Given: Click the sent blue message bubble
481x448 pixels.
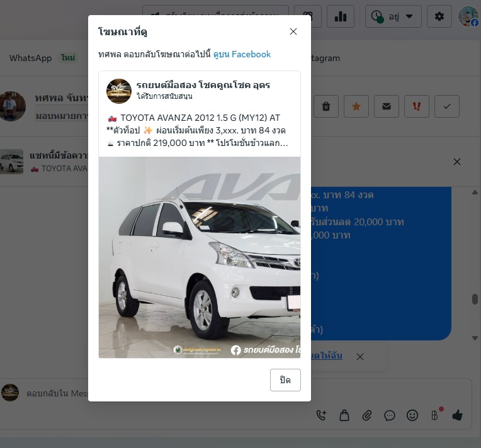Looking at the screenshot, I should (x=381, y=263).
